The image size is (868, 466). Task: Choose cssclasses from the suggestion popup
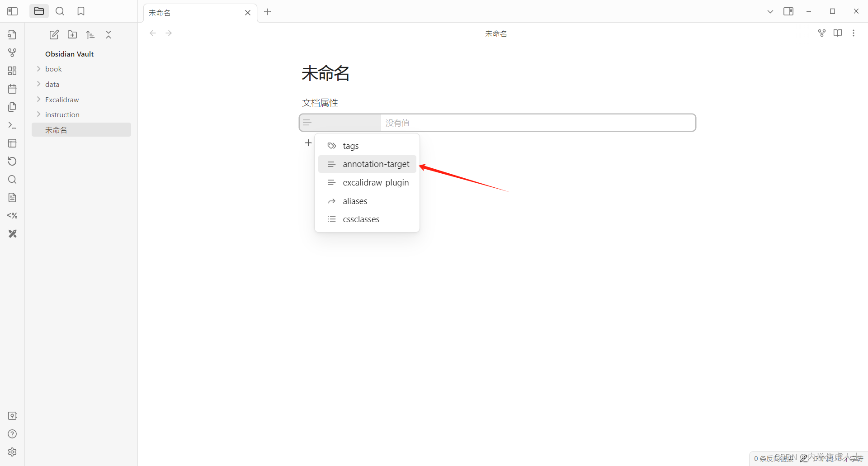click(x=361, y=219)
